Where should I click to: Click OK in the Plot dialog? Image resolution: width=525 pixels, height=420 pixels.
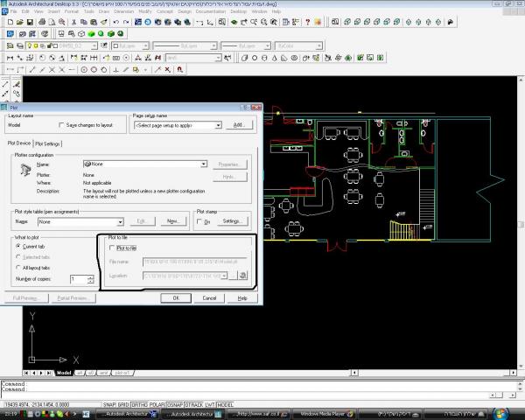[176, 298]
